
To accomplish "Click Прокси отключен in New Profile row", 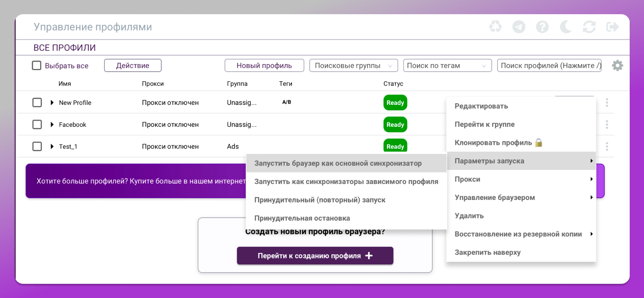I will point(170,102).
